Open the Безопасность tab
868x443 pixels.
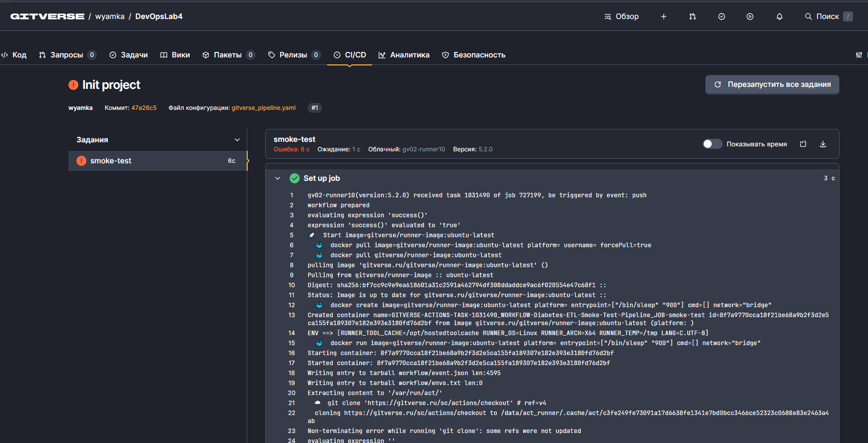pos(473,55)
